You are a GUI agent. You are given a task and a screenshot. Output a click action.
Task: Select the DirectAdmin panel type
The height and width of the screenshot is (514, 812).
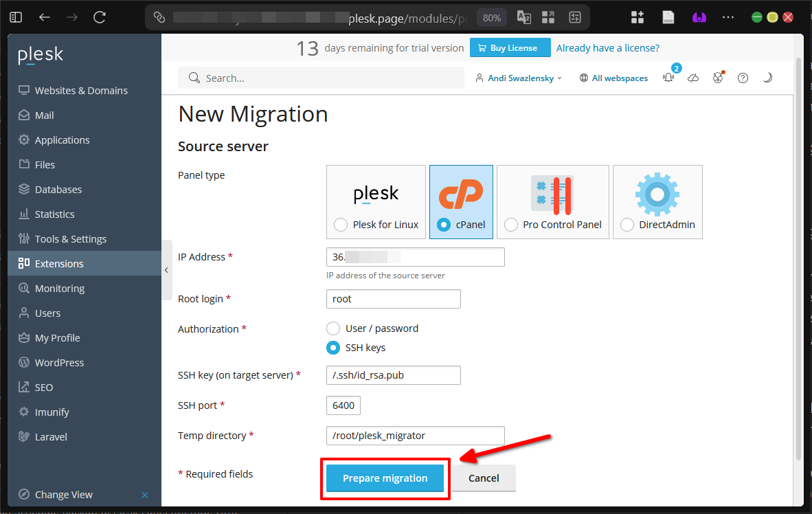coord(657,202)
